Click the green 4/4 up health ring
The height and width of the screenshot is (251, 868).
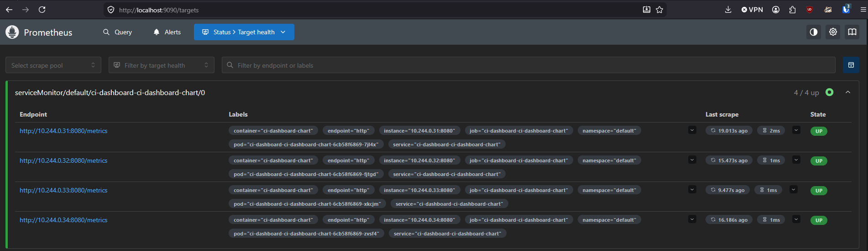(830, 92)
